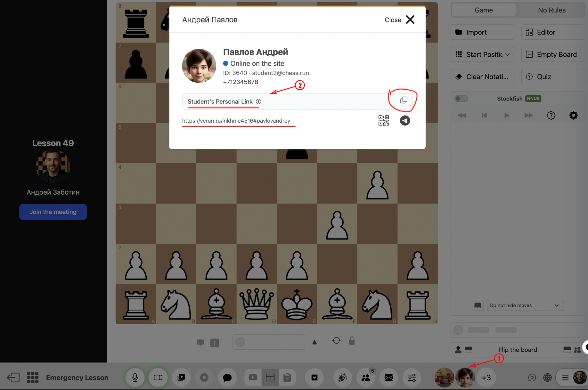Open the envelope messages icon
Screen dimensions: 588x390
pyautogui.click(x=389, y=378)
